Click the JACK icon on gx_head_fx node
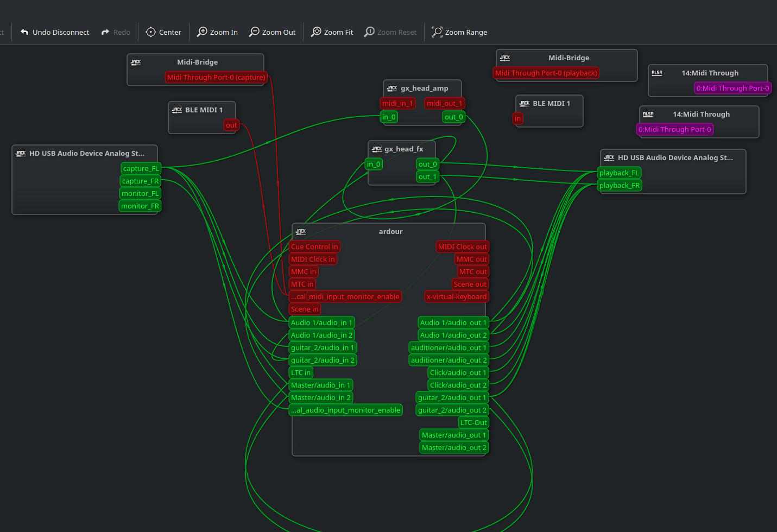The width and height of the screenshot is (777, 532). (377, 149)
